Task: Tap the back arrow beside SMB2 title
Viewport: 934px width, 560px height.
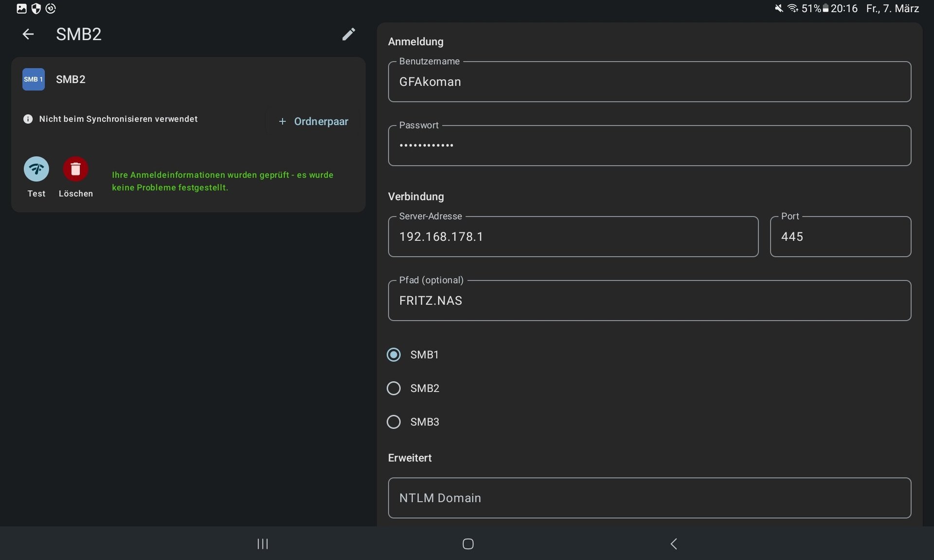Action: pos(28,34)
